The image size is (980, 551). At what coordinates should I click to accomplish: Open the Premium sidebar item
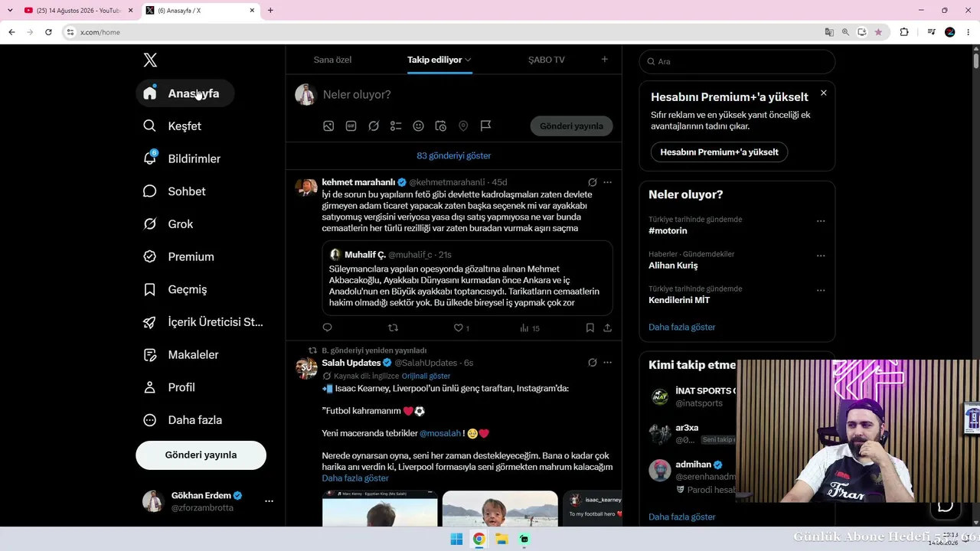click(179, 257)
